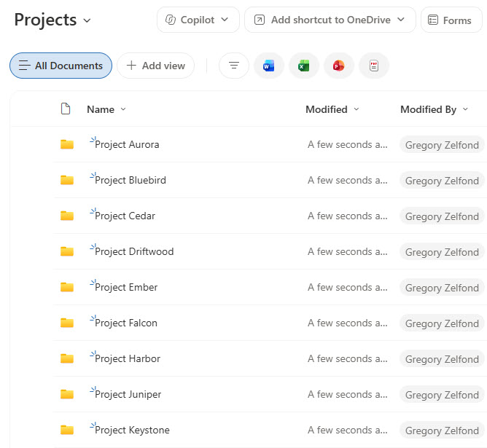
Task: Click Gregory Zelfond in Project Falcon row
Action: pos(442,323)
